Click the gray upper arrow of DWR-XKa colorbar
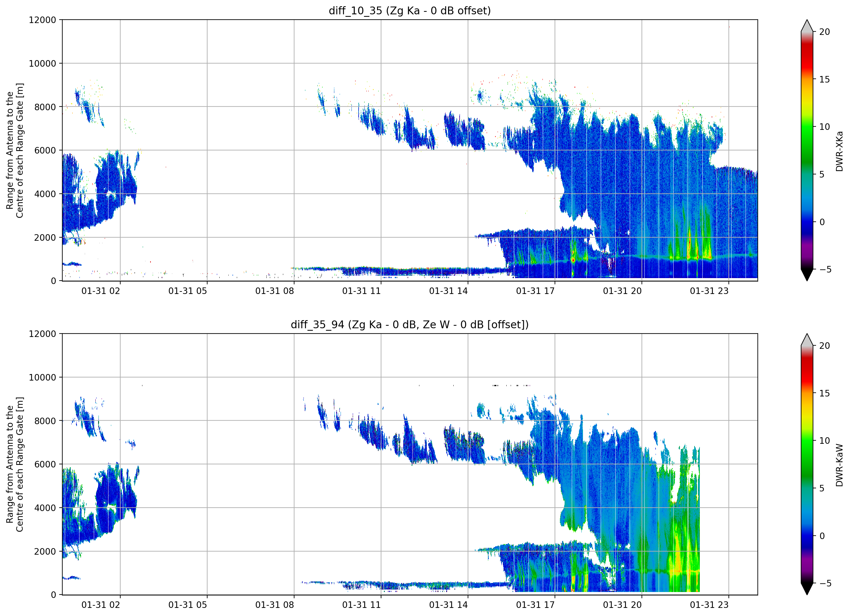The height and width of the screenshot is (616, 850). coord(807,26)
